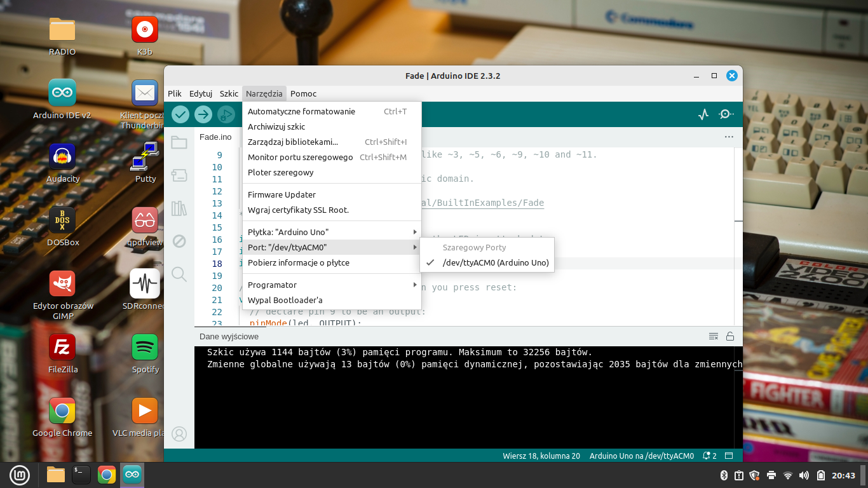868x488 pixels.
Task: Open the Search sidebar icon
Action: click(x=179, y=274)
